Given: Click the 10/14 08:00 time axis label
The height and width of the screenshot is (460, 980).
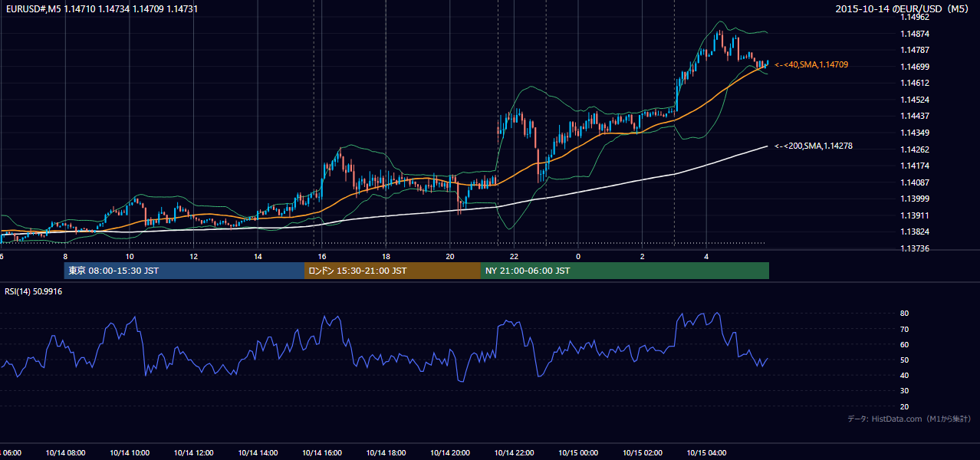Looking at the screenshot, I should click(x=65, y=453).
